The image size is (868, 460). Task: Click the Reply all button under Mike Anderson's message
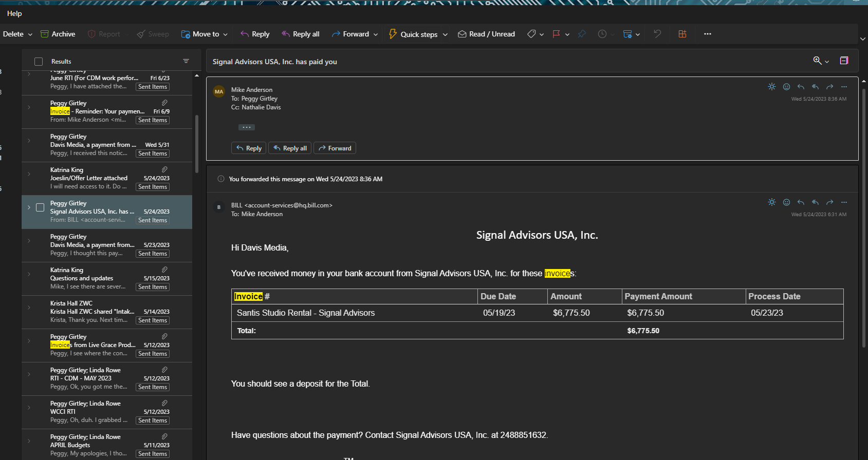[290, 148]
